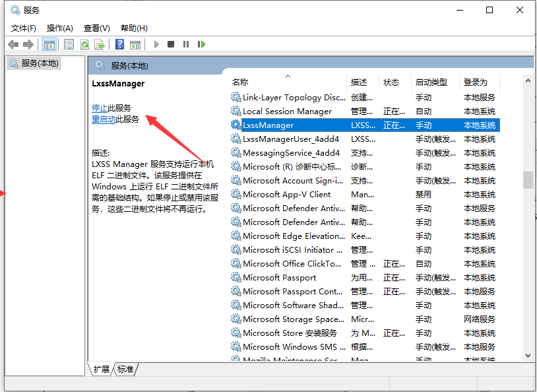Click the gear icon beside Microsoft App-V Client
Screen dimensions: 537x392
pyautogui.click(x=236, y=194)
